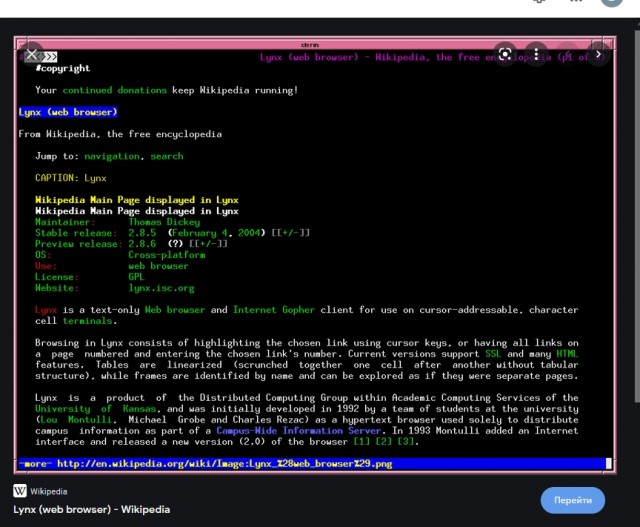
Task: Go to the next image with the arrow
Action: pos(598,54)
